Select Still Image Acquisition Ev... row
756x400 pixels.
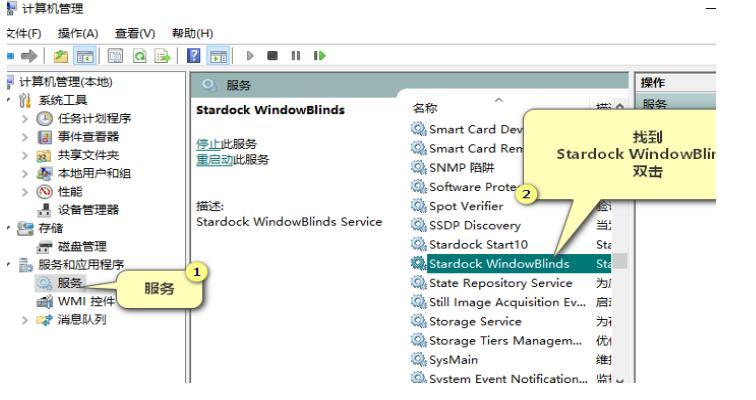(511, 302)
